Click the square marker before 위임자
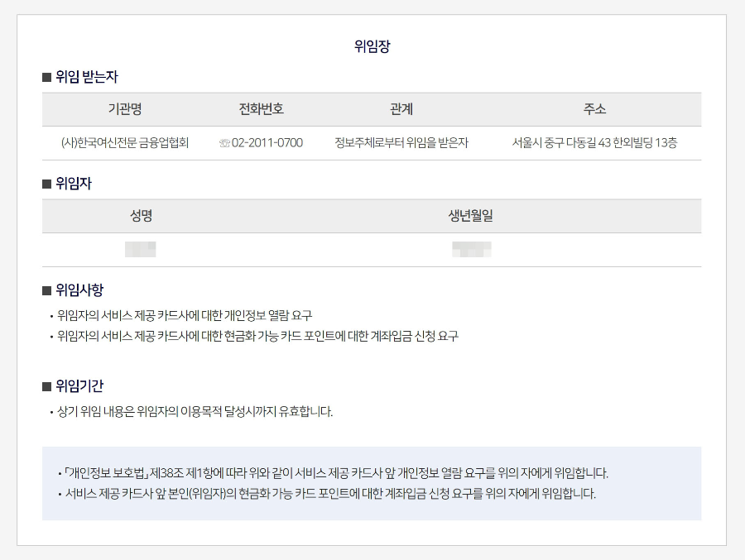This screenshot has width=745, height=560. [x=46, y=184]
